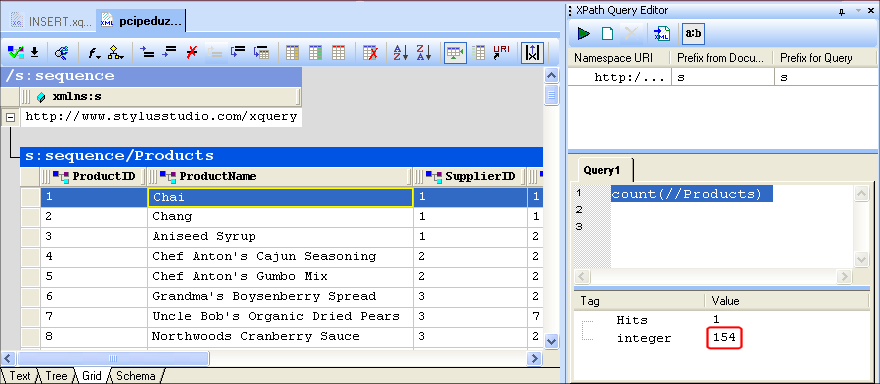Image resolution: width=880 pixels, height=384 pixels.
Task: Click the grid horizontal scrollbar thumb
Action: tap(113, 358)
